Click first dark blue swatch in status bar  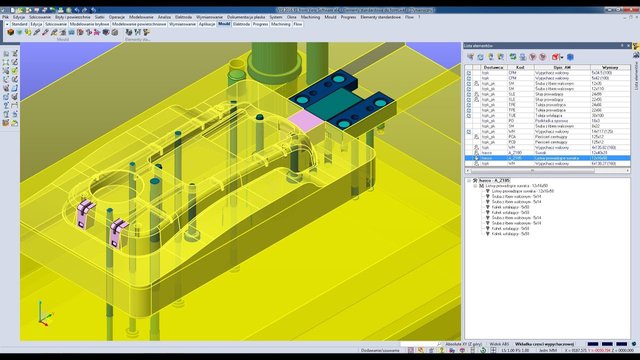click(593, 344)
